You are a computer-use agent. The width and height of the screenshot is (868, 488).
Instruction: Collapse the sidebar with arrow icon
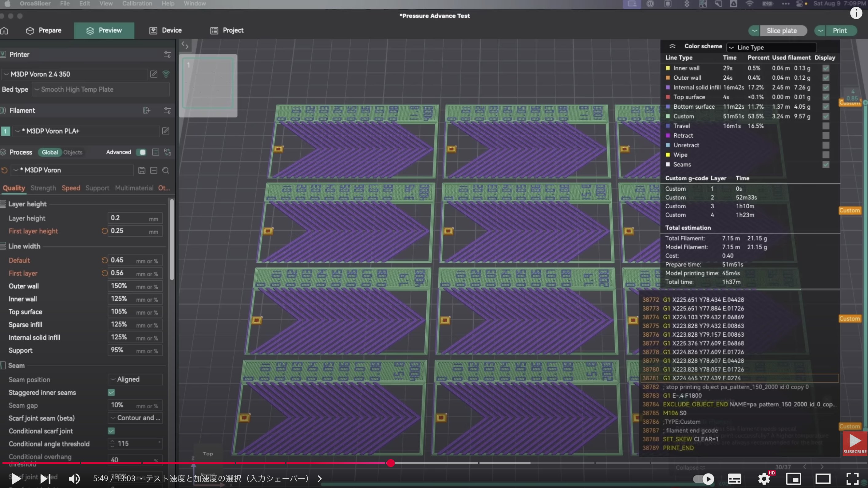(185, 45)
